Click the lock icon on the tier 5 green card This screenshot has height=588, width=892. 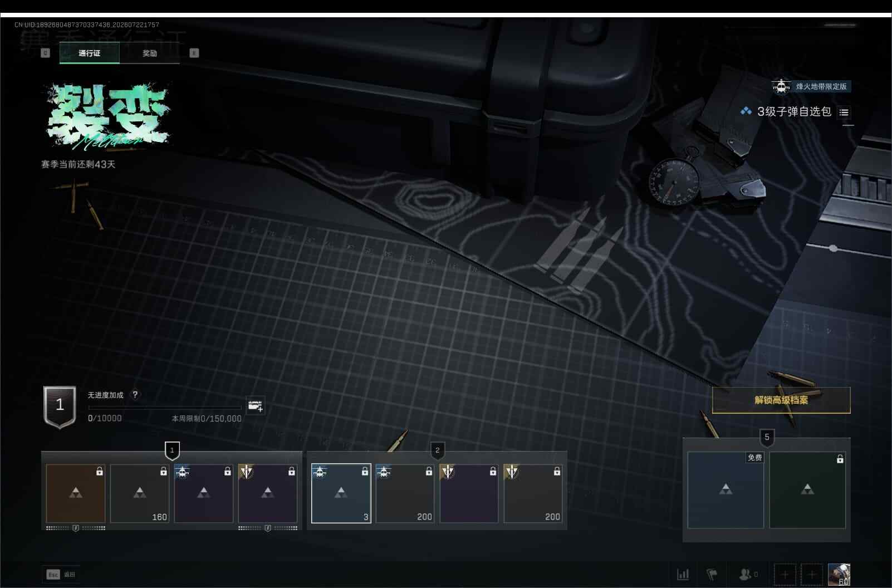pos(840,459)
